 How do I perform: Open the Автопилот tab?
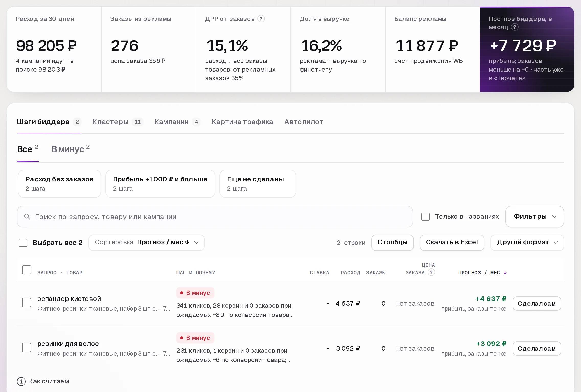(x=304, y=122)
